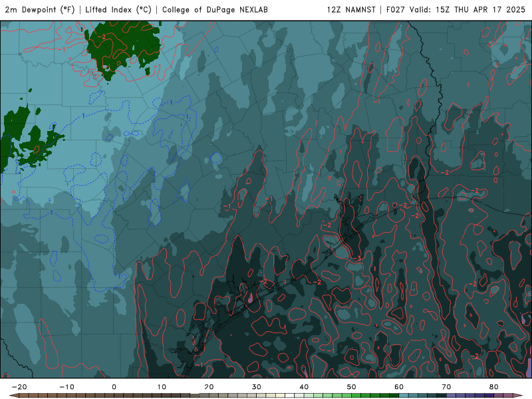
Task: Click the 'Valid: 15Z THU APR 17 2025' text
Action: (467, 10)
